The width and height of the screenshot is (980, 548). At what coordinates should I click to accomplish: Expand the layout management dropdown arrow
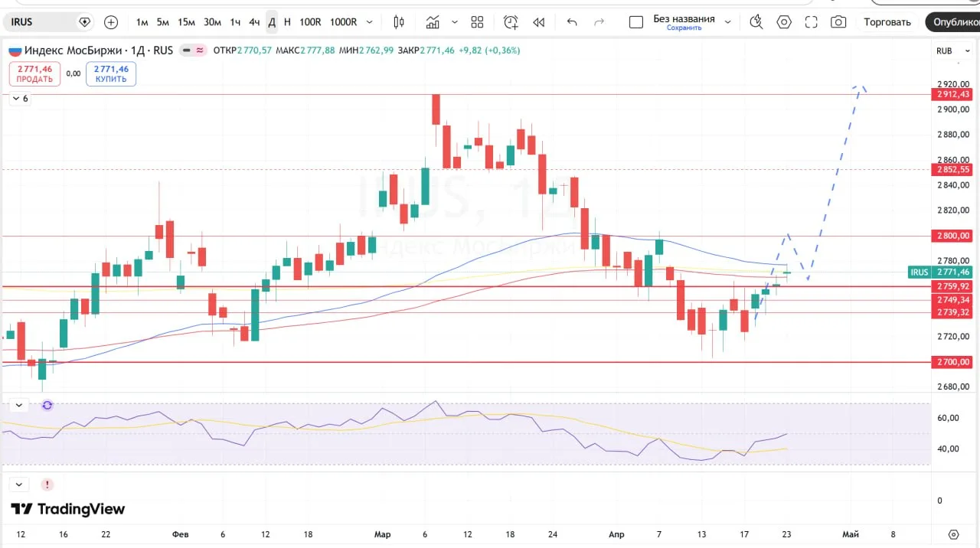tap(727, 22)
